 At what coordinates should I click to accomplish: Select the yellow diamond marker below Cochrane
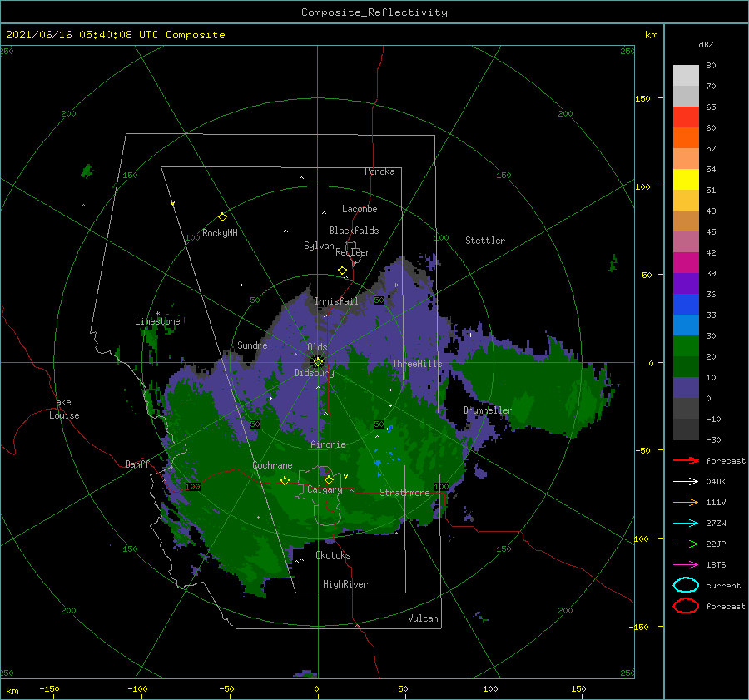tap(285, 480)
